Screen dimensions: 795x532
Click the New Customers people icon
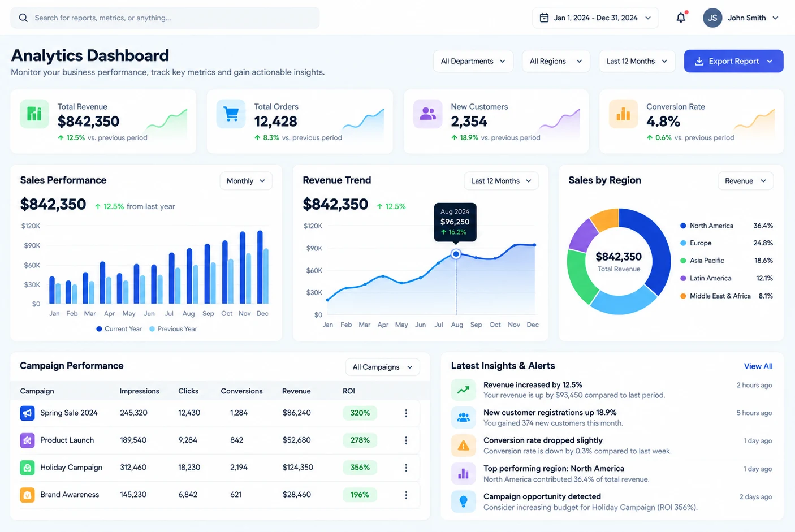427,114
